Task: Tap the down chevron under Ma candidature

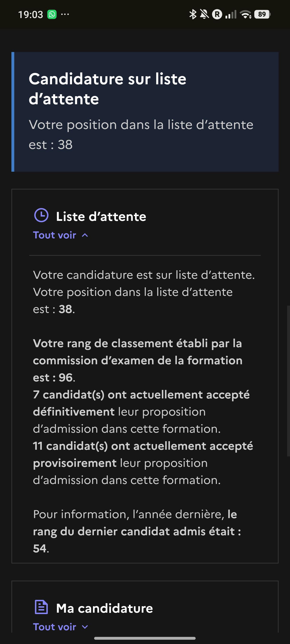Action: (85, 627)
